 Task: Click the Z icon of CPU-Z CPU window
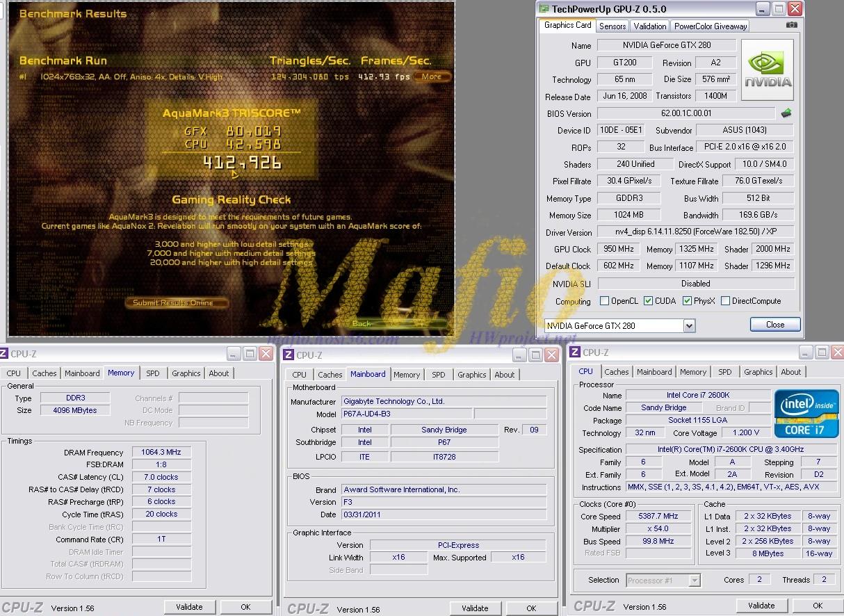click(576, 352)
